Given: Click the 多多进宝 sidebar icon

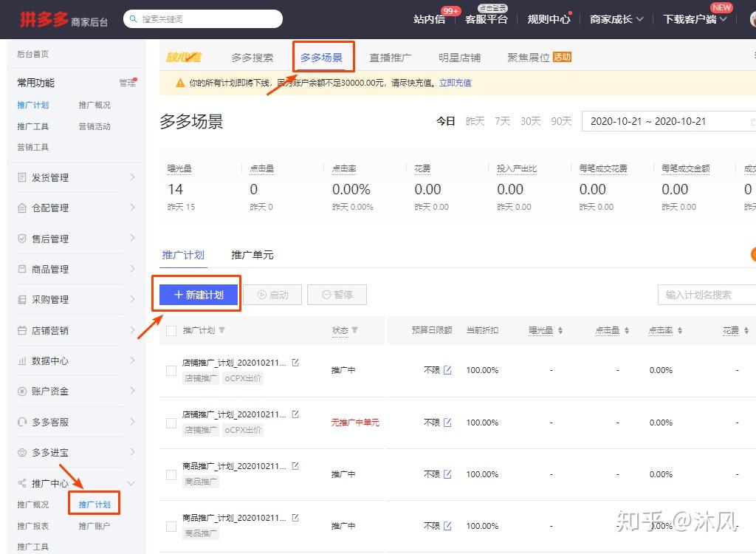Looking at the screenshot, I should pyautogui.click(x=21, y=452).
